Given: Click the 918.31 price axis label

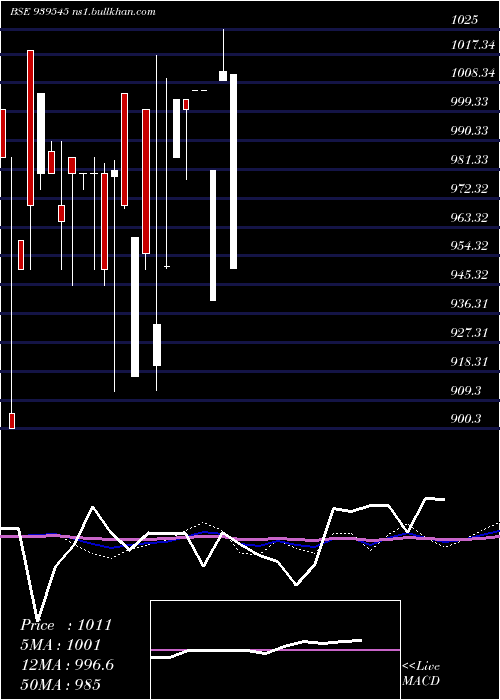Looking at the screenshot, I should 469,362.
